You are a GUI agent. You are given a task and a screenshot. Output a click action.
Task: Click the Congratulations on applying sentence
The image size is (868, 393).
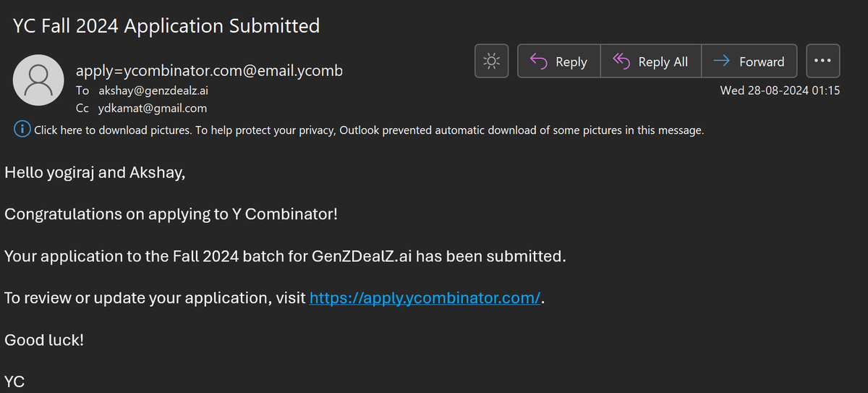(x=171, y=214)
